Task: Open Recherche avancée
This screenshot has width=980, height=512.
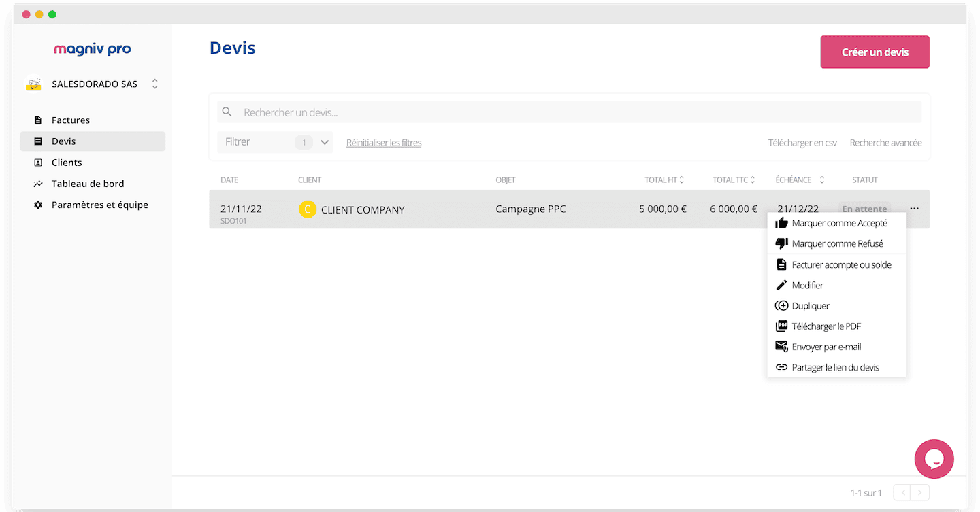Action: (886, 143)
